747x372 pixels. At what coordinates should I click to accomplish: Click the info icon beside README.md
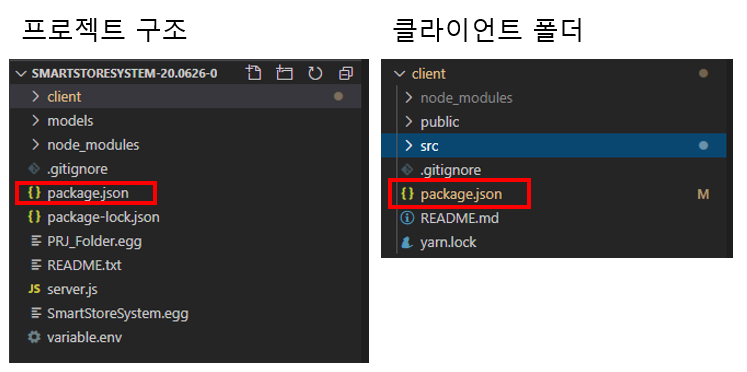(407, 218)
